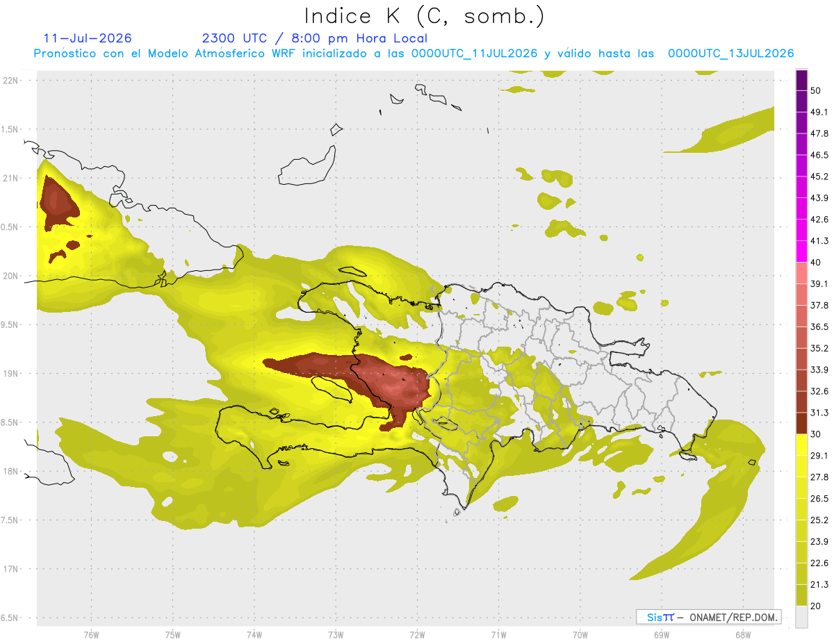
Task: Click the '47.8' color scale value
Action: 819,133
